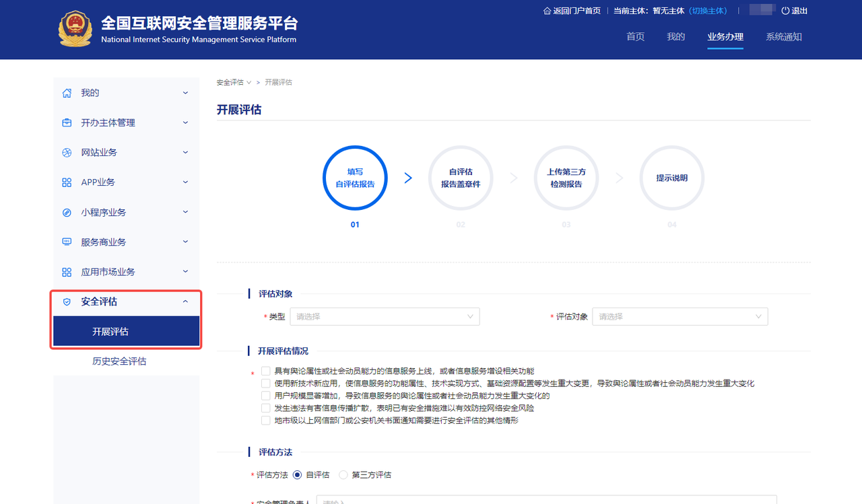Expand the 服务商业务 sidebar section

point(185,242)
